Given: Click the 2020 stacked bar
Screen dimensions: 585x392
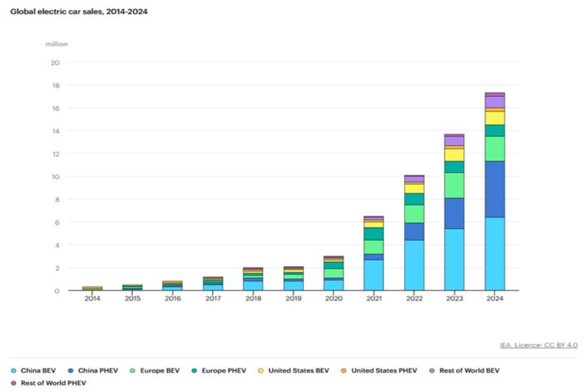Looking at the screenshot, I should tap(334, 273).
